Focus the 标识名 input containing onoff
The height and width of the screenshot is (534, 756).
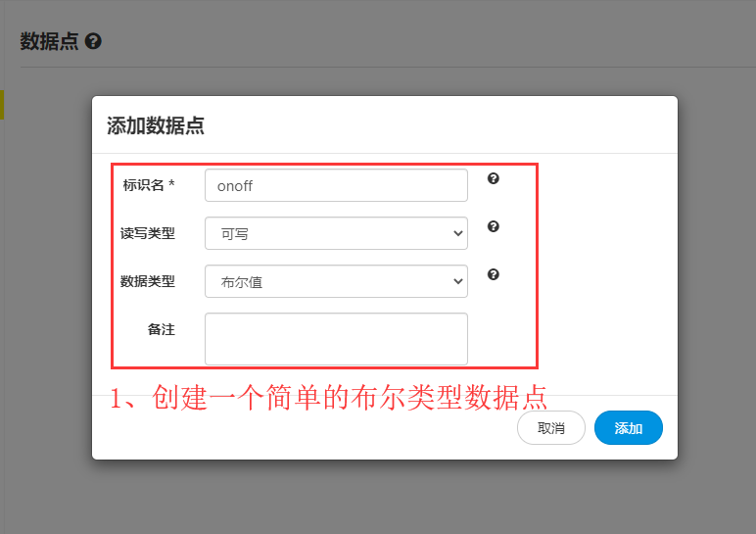[336, 185]
